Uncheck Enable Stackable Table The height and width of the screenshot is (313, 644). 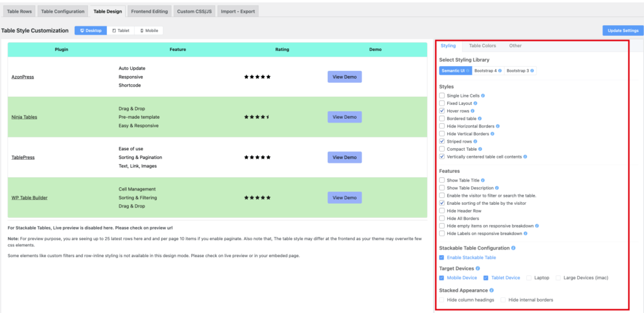pyautogui.click(x=442, y=258)
